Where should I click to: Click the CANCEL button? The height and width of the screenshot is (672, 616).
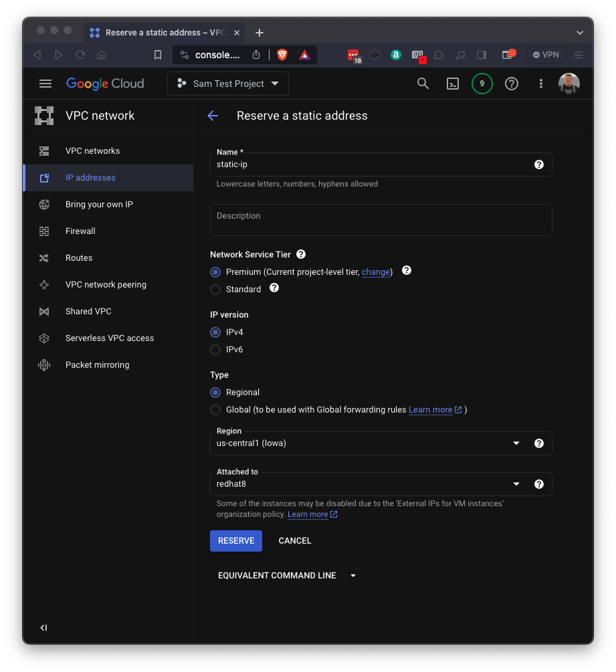(x=295, y=541)
